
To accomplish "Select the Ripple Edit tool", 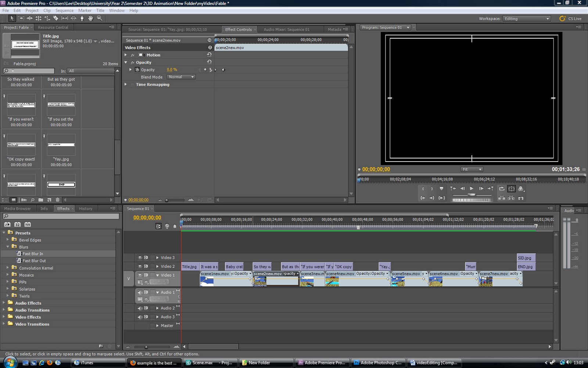I will (29, 18).
